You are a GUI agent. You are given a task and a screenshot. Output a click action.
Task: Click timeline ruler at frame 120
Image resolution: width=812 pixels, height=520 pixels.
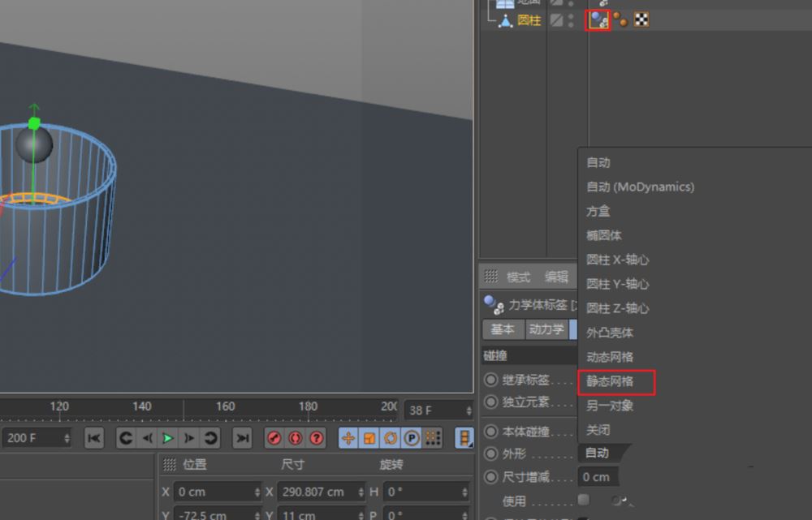59,406
